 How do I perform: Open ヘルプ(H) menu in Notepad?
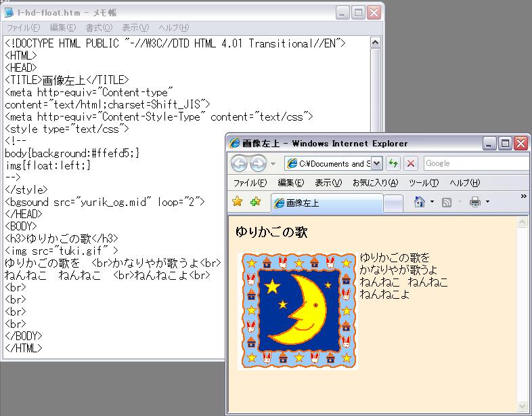click(x=173, y=28)
